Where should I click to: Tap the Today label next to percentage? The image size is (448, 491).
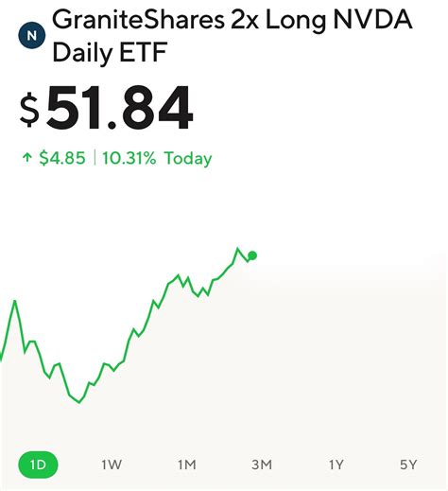pyautogui.click(x=188, y=158)
